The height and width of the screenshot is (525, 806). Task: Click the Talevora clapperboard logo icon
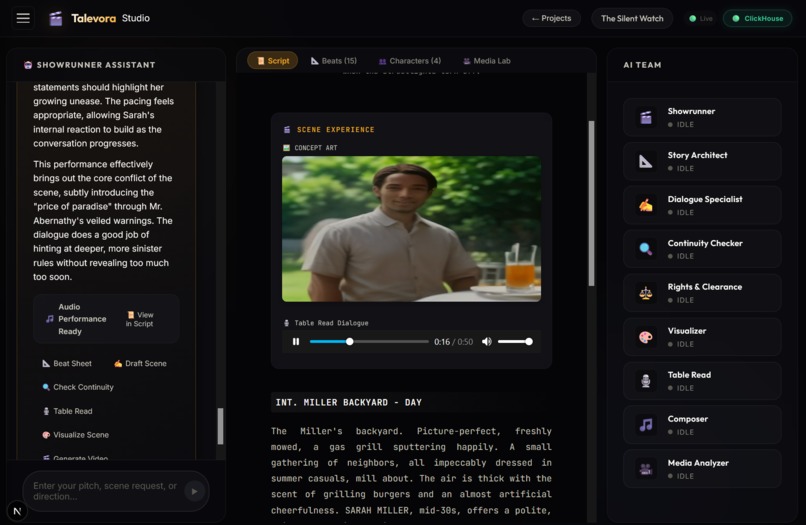point(56,19)
